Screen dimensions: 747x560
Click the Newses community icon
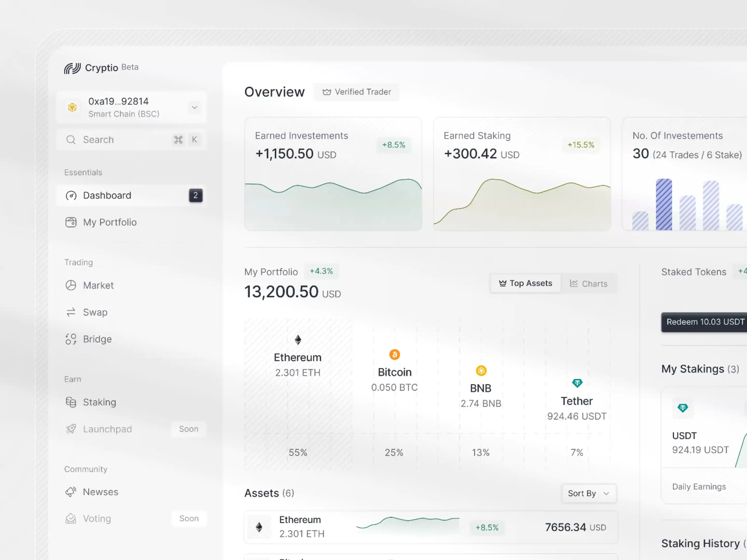(x=71, y=492)
